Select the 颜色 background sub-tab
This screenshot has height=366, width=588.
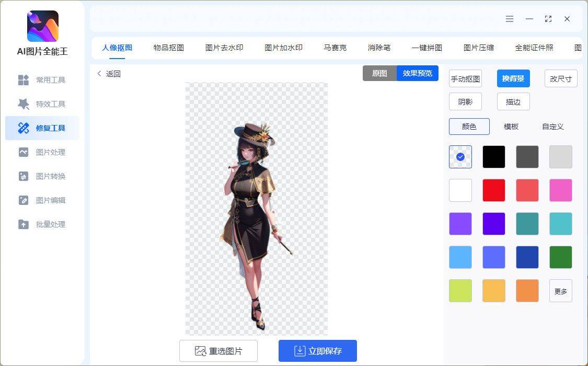pos(469,127)
